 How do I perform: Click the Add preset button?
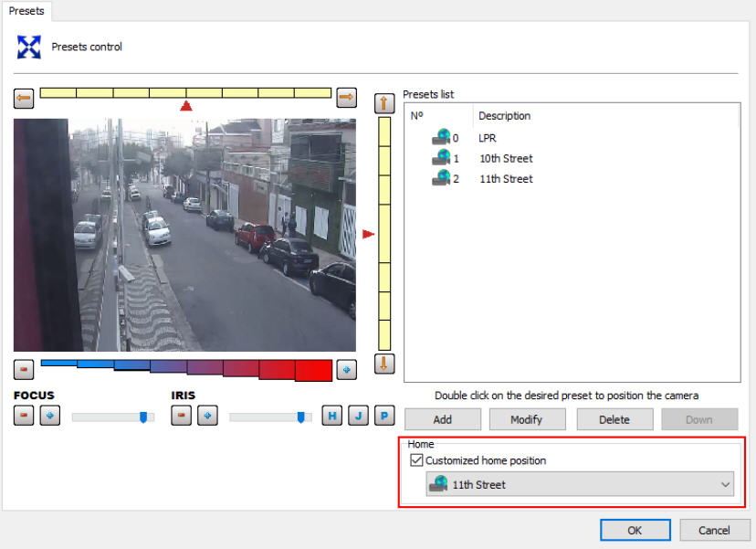[x=443, y=419]
